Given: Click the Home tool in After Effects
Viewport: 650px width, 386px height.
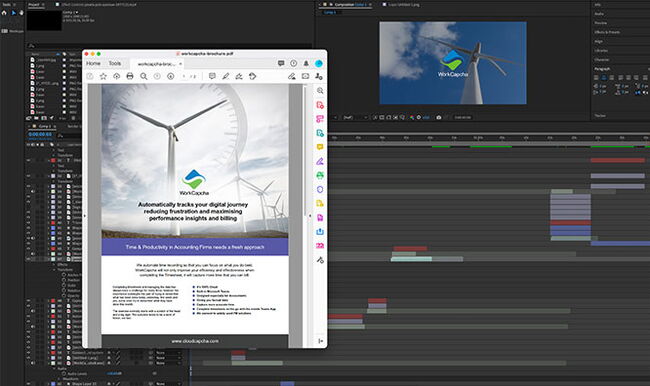Looking at the screenshot, I should coord(4,13).
